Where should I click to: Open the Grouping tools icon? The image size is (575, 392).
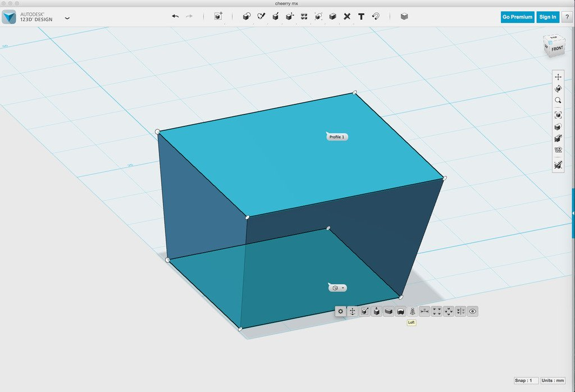point(318,16)
